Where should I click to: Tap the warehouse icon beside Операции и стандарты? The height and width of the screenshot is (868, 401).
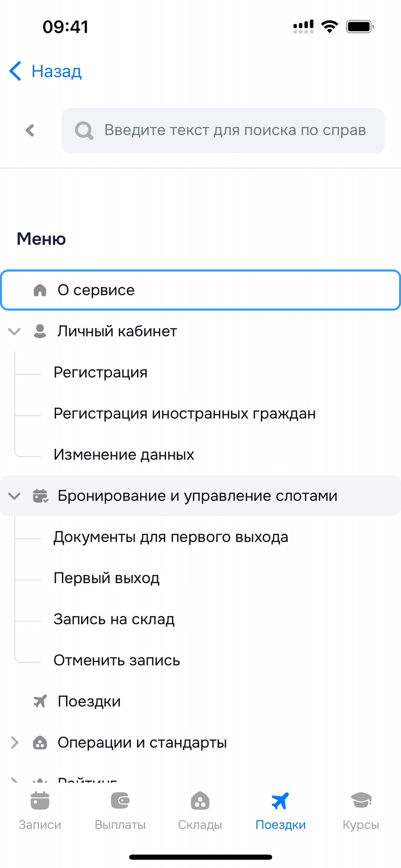(40, 743)
